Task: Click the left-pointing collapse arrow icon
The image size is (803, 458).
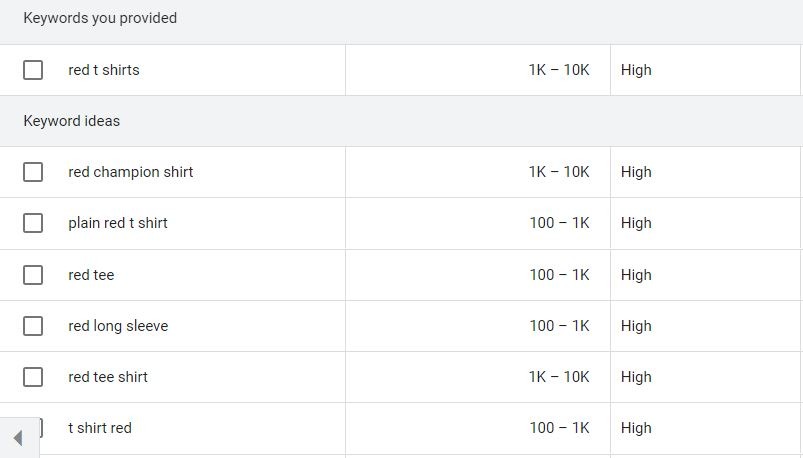Action: [x=18, y=438]
